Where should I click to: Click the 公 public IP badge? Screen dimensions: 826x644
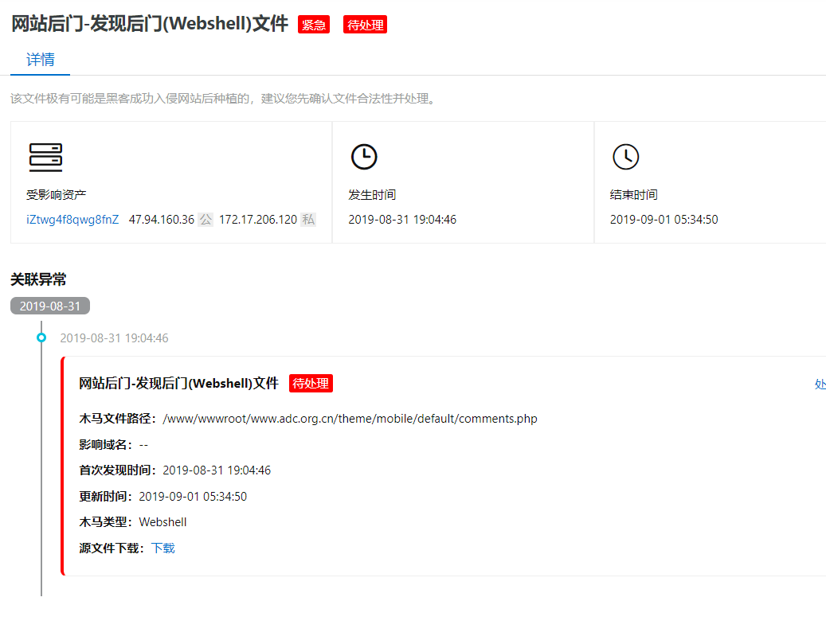[x=206, y=220]
